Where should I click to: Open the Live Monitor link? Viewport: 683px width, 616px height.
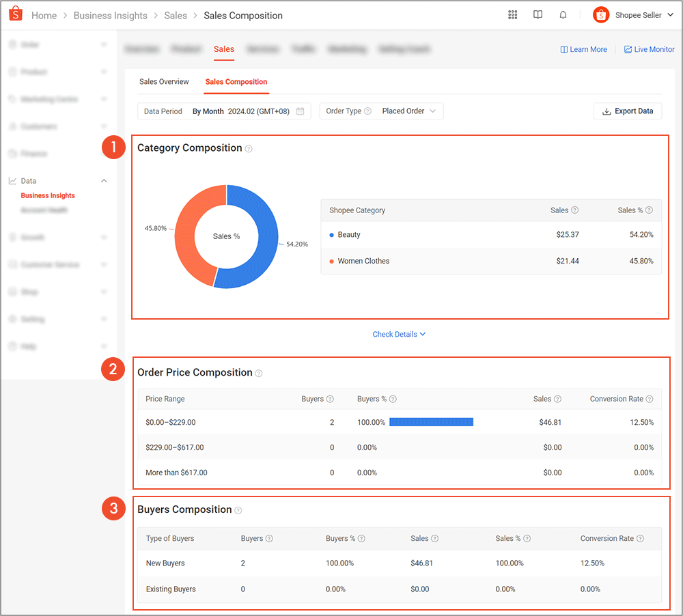649,49
